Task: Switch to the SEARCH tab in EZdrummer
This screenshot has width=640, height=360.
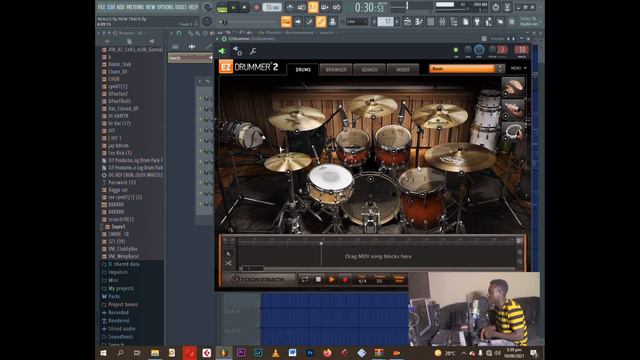Action: tap(369, 69)
